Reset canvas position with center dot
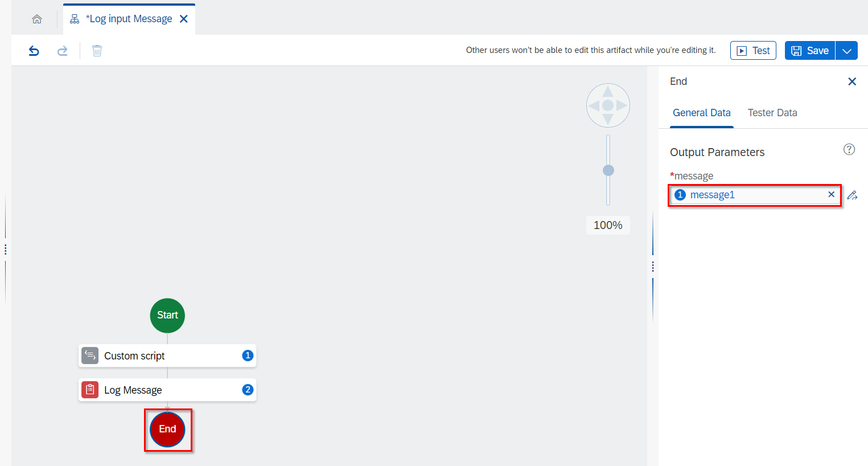Screen dimensions: 868x466 click(x=608, y=105)
